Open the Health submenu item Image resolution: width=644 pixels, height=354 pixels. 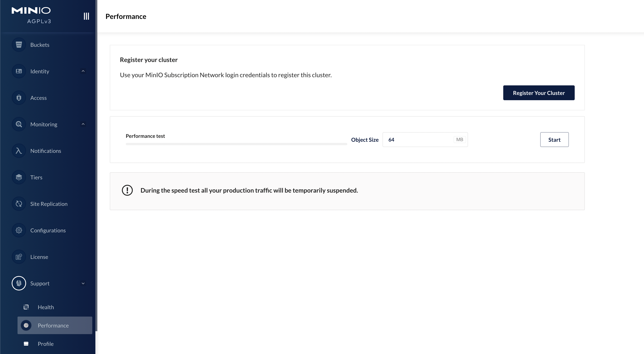pyautogui.click(x=46, y=307)
